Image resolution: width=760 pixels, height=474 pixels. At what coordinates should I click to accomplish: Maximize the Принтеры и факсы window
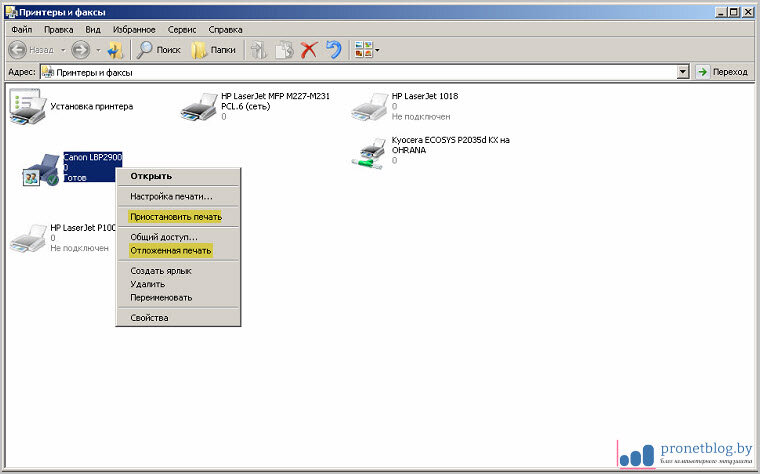pyautogui.click(x=734, y=12)
